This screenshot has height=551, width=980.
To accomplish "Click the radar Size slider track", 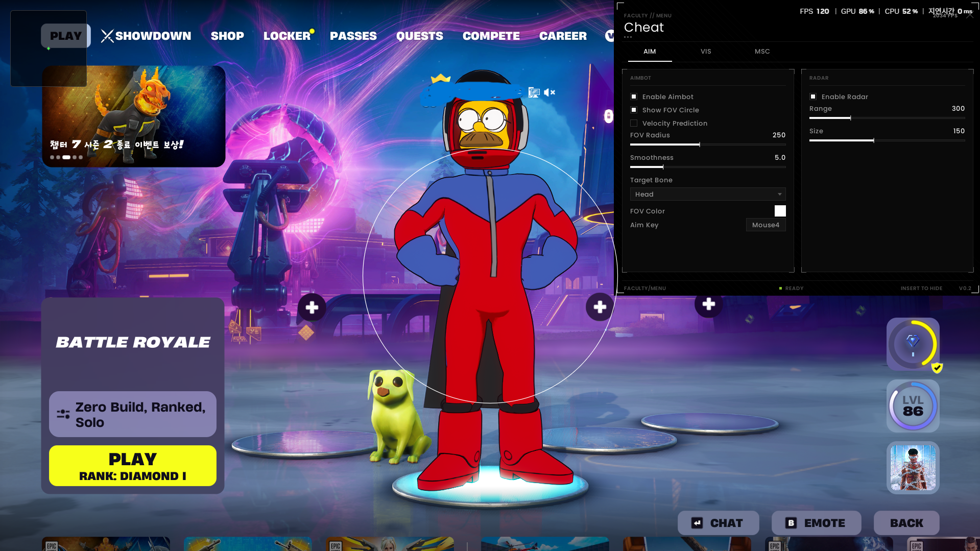I will (x=887, y=140).
